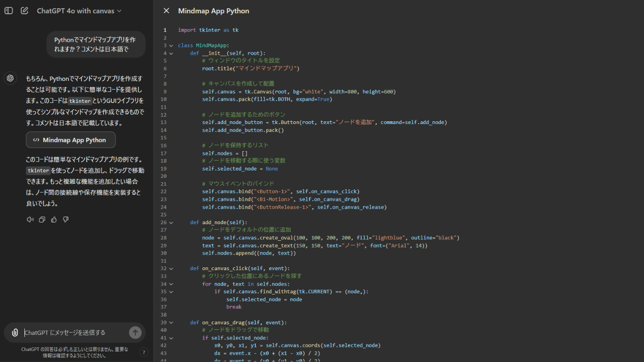Screen dimensions: 644x362
Task: Collapse the class MindMapApp code fold on line 3
Action: (x=171, y=45)
